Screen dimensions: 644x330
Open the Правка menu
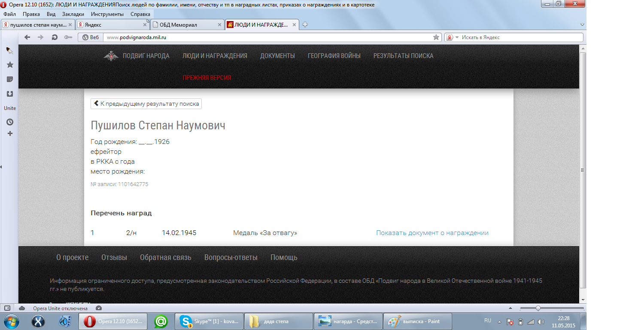pos(31,14)
